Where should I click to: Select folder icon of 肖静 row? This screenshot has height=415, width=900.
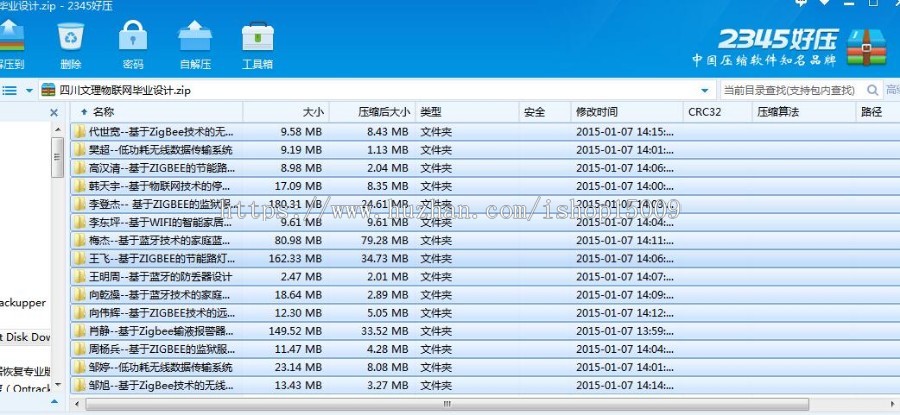click(x=80, y=331)
